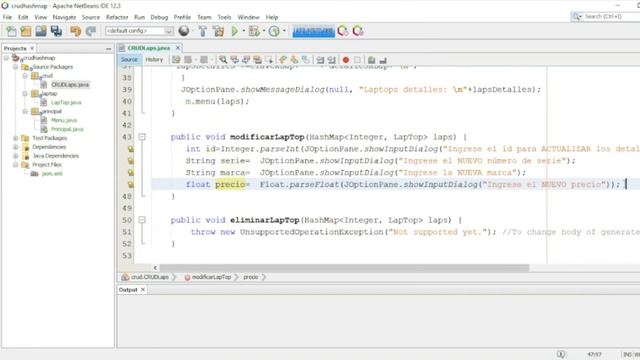
Task: Click hint lightbulb on 'int id' line
Action: click(130, 149)
